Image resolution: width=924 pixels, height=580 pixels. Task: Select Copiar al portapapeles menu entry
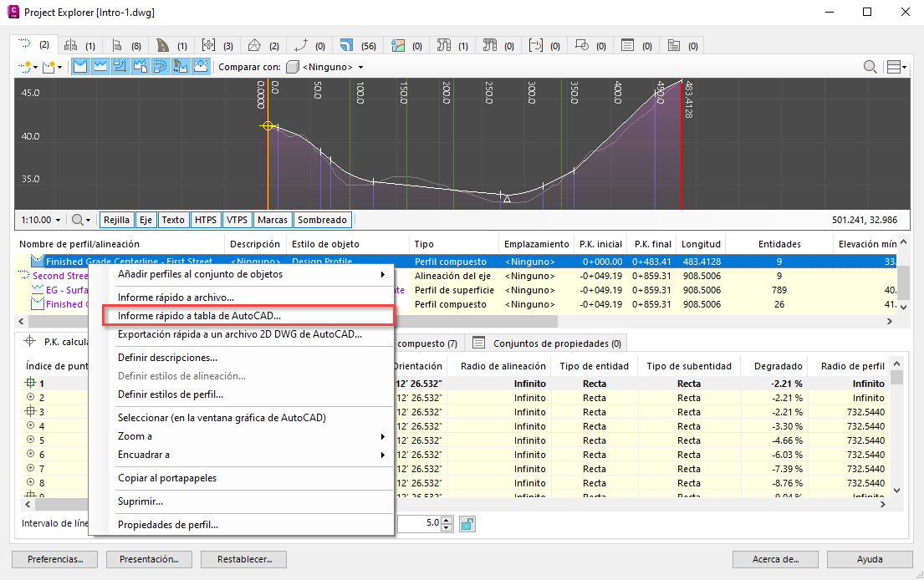point(167,478)
